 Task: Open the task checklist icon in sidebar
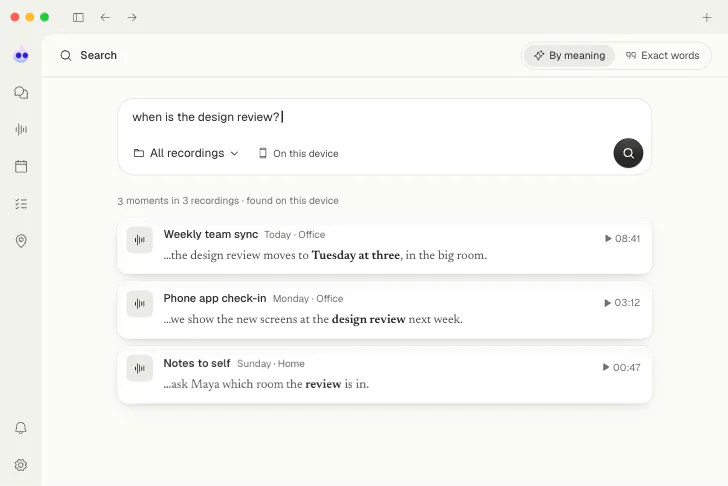(x=21, y=204)
